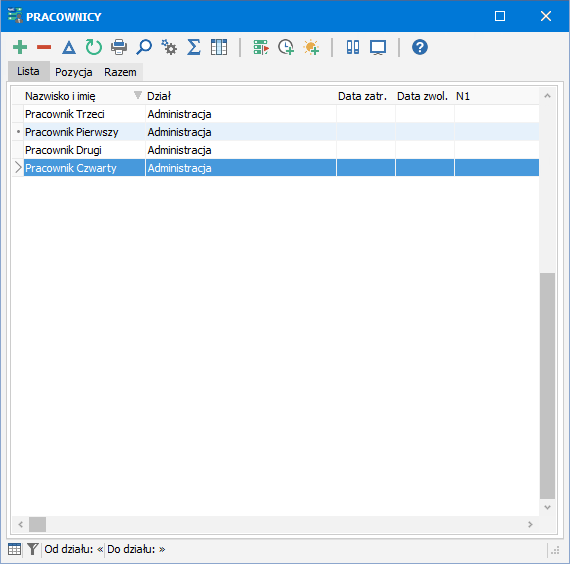
Task: Click the green plus add employee icon
Action: (x=20, y=47)
